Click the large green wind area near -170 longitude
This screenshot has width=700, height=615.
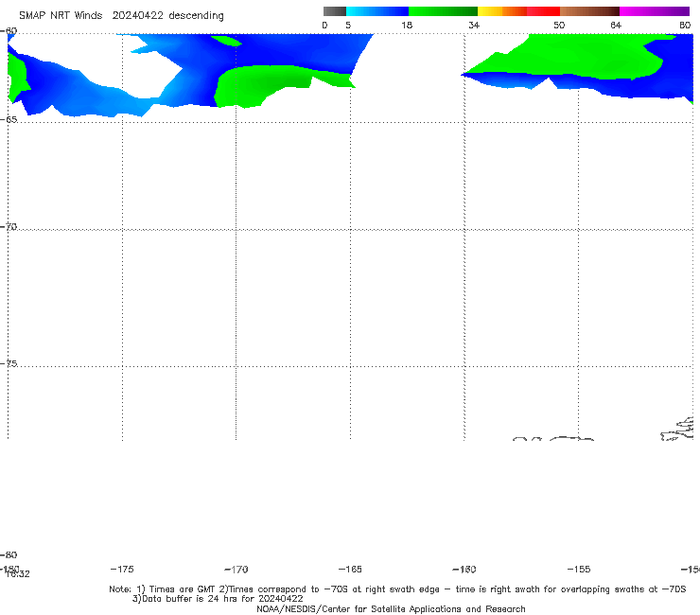pyautogui.click(x=263, y=85)
